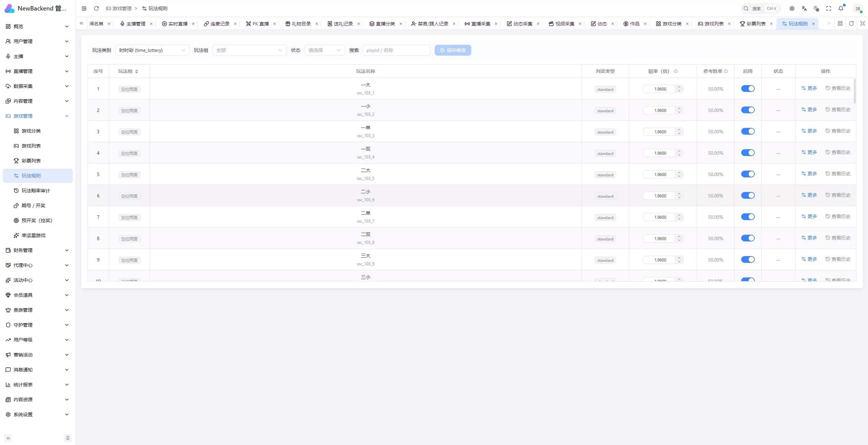Close the 玩法规则 tab
Viewport: 868px width, 445px height.
click(x=813, y=24)
